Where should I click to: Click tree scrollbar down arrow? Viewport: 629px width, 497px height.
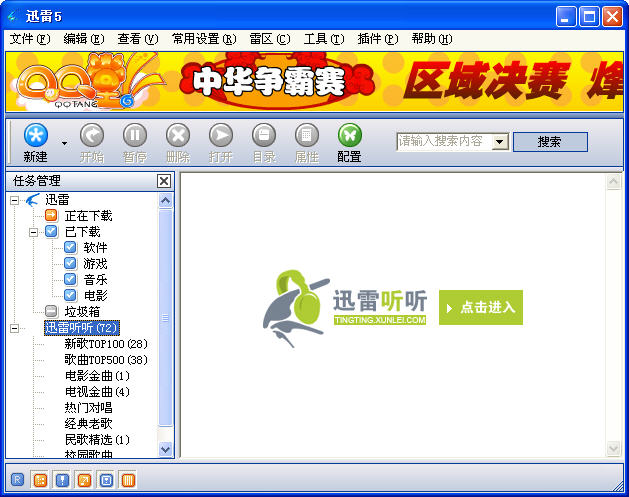tap(166, 449)
